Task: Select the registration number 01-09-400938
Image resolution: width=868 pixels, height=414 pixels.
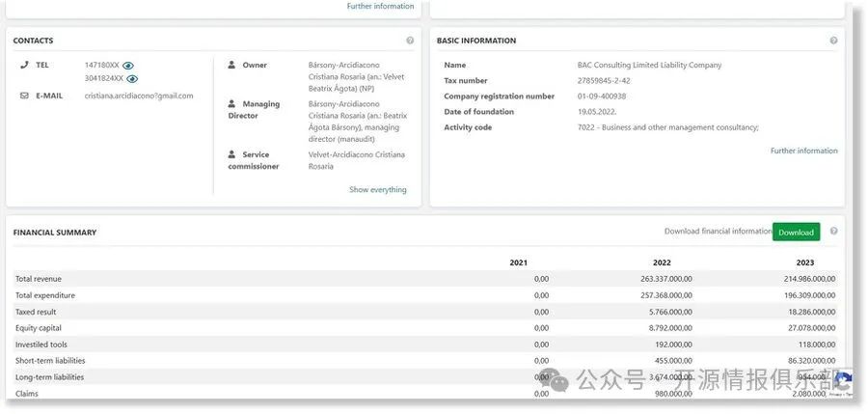Action: (x=601, y=97)
